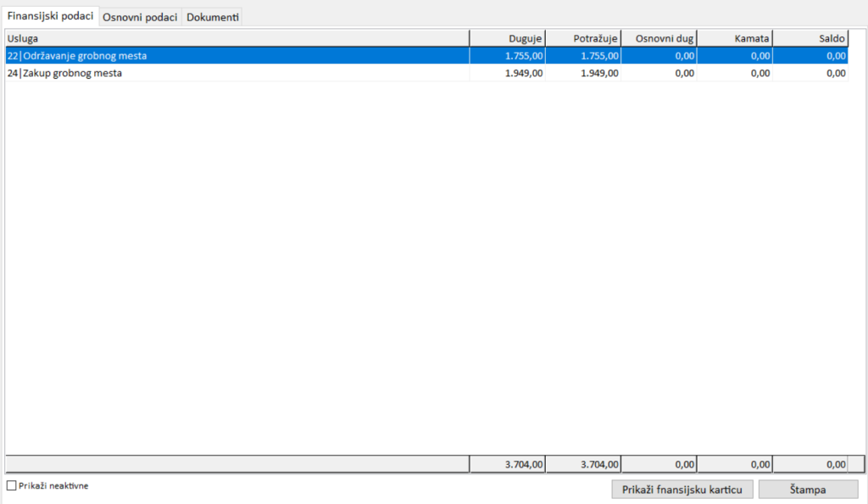868x504 pixels.
Task: Sort by the Usluga column header
Action: (236, 38)
